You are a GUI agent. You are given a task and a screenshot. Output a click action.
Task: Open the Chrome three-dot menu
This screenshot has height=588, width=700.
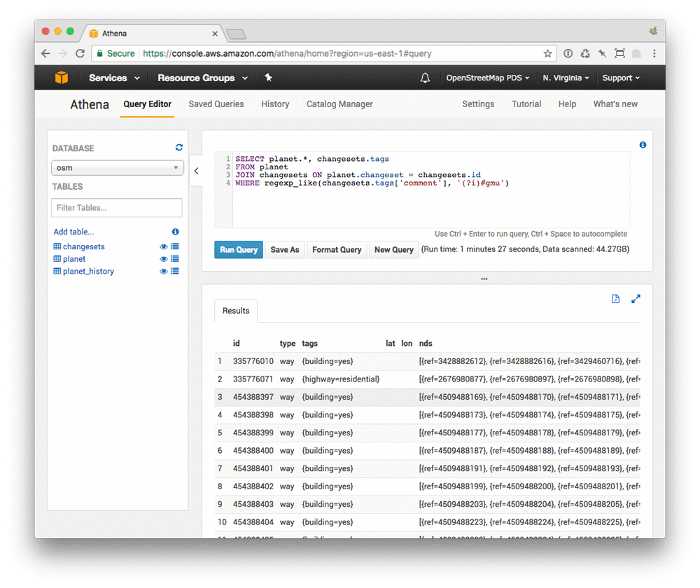click(x=654, y=54)
